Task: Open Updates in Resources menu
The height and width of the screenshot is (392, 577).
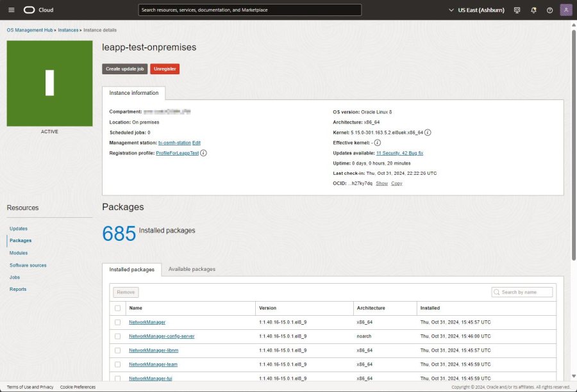Action: [x=19, y=229]
